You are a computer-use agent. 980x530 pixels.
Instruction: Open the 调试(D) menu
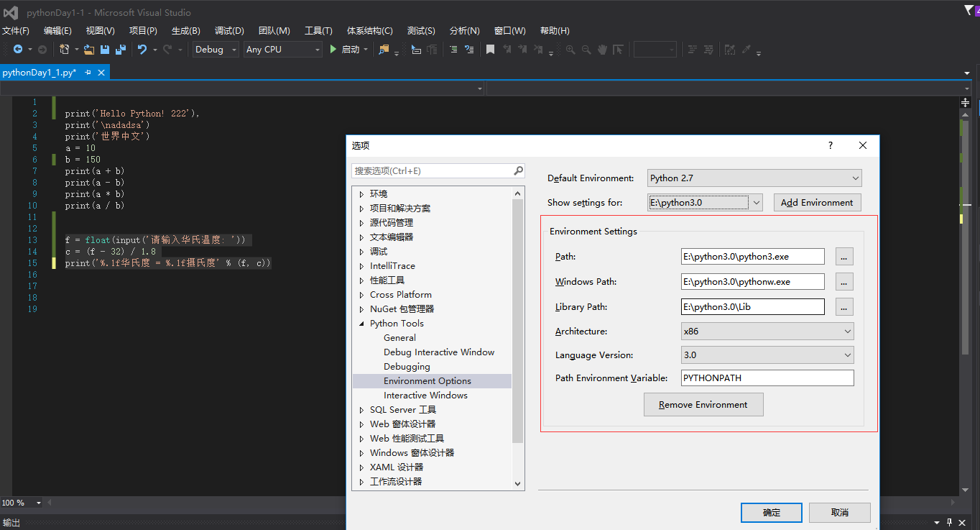click(x=228, y=30)
